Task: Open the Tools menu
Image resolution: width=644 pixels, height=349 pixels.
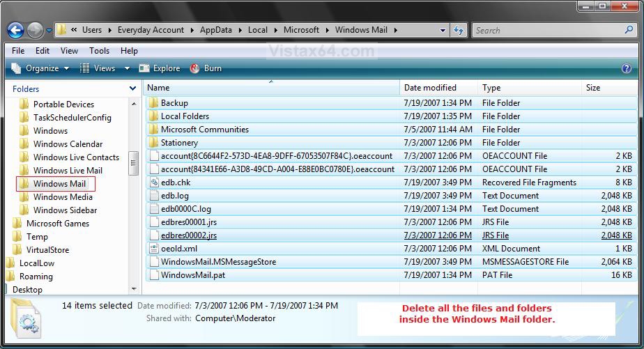Action: tap(100, 50)
